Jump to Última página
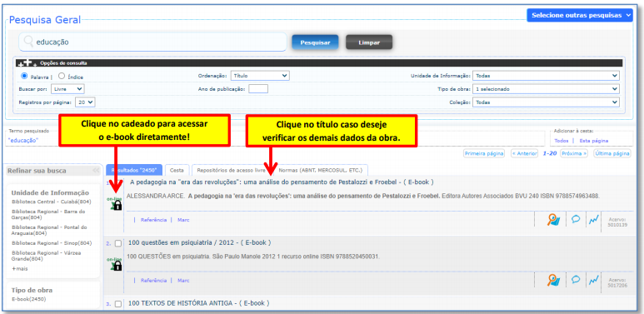This screenshot has width=644, height=314. 612,153
